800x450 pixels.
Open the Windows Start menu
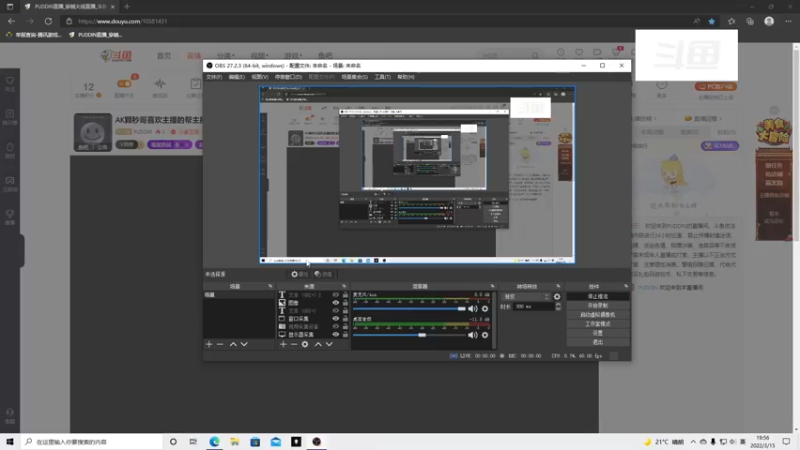pyautogui.click(x=10, y=442)
